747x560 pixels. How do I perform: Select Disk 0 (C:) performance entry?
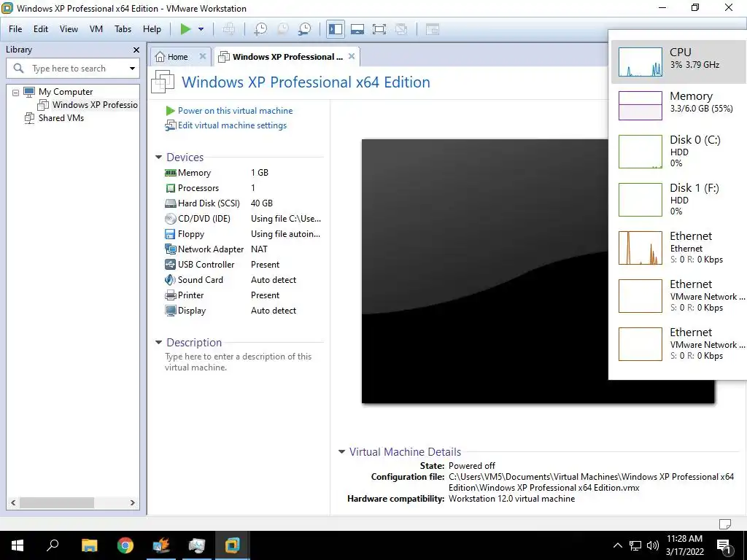pos(679,152)
